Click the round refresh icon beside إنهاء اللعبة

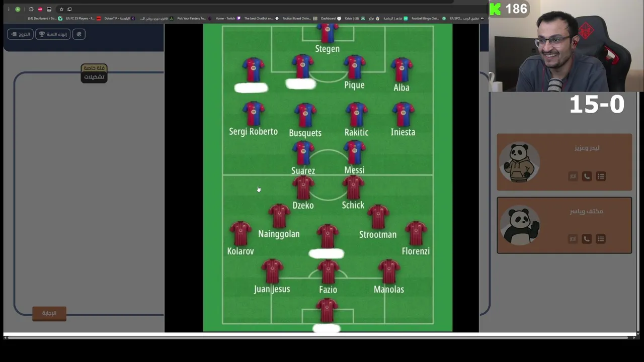[x=79, y=34]
